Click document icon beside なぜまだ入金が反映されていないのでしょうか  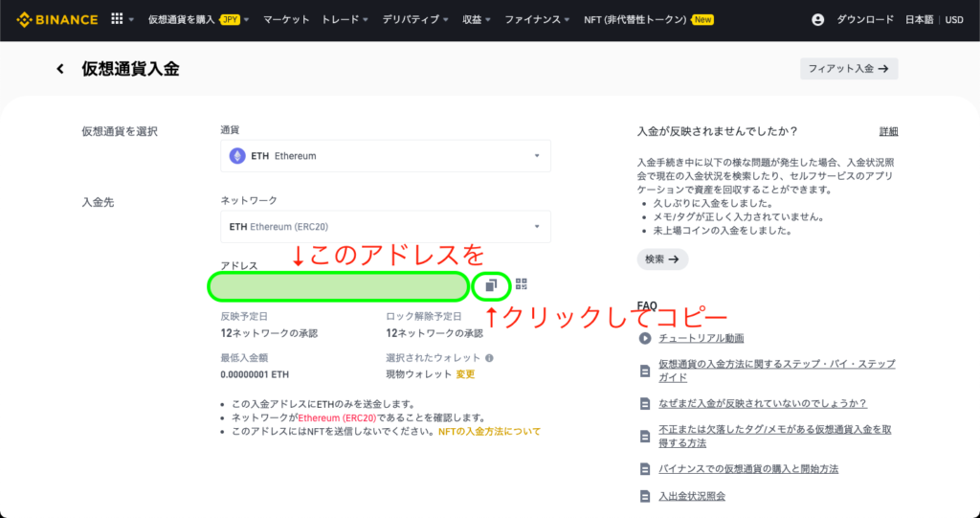coord(645,404)
